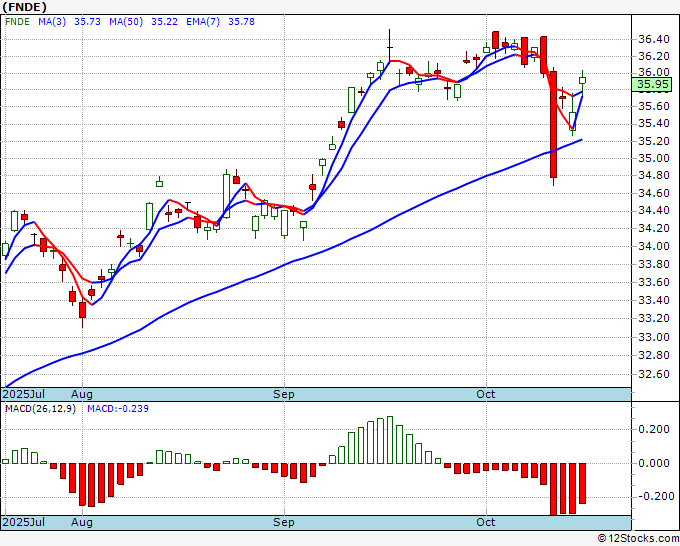Select the FNDE legend label
Viewport: 680px width, 546px height.
click(17, 22)
